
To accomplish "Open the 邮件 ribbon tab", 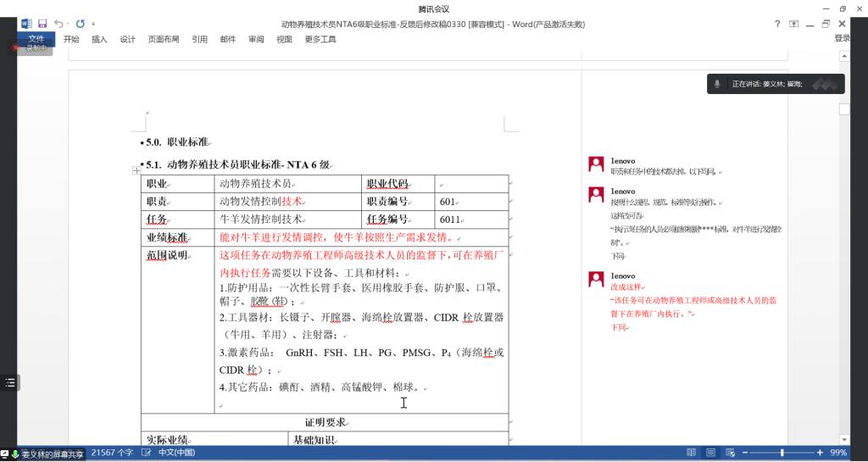I will coord(227,39).
